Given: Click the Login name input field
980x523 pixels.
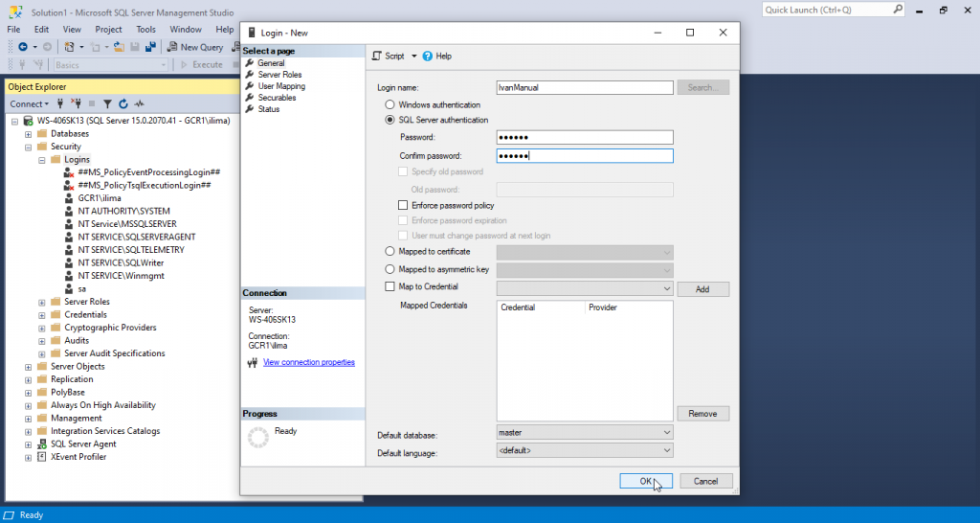Looking at the screenshot, I should [x=585, y=87].
